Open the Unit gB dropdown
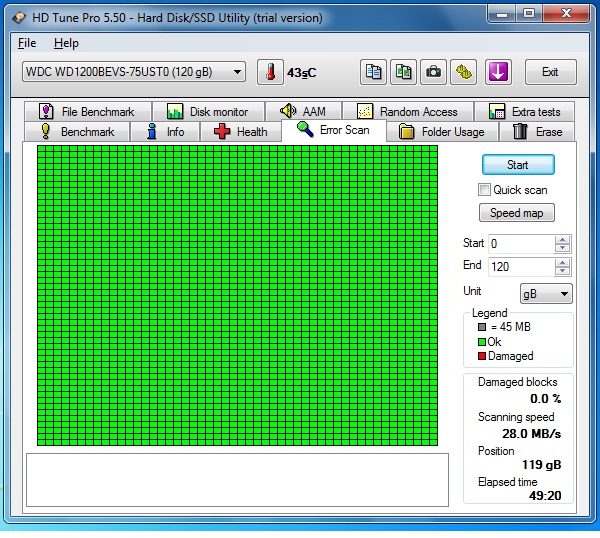The image size is (600, 538). pos(546,293)
